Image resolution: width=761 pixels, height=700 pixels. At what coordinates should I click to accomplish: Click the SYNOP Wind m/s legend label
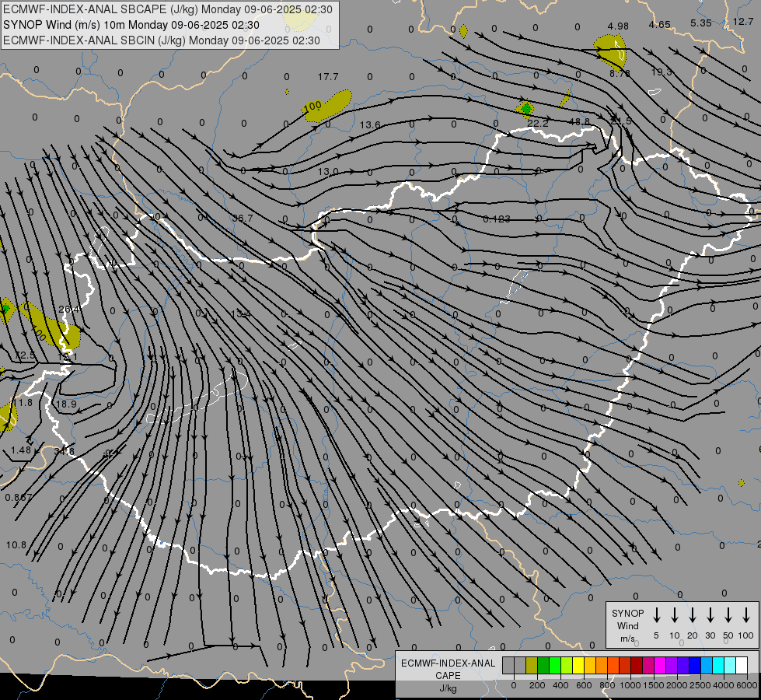point(627,625)
